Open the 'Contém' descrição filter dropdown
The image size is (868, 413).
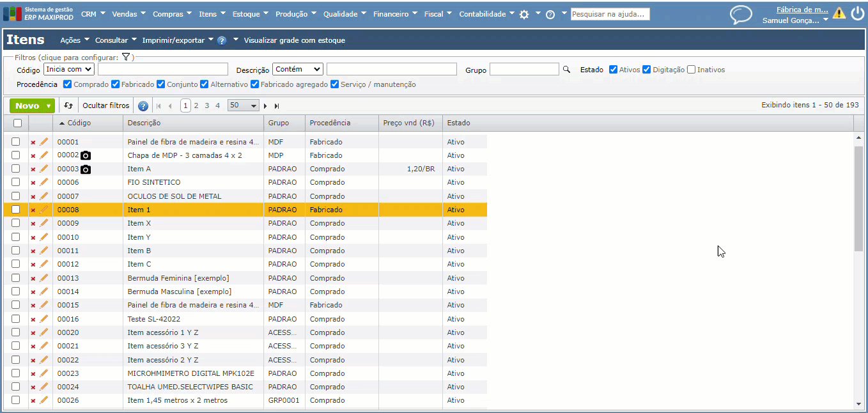[298, 69]
